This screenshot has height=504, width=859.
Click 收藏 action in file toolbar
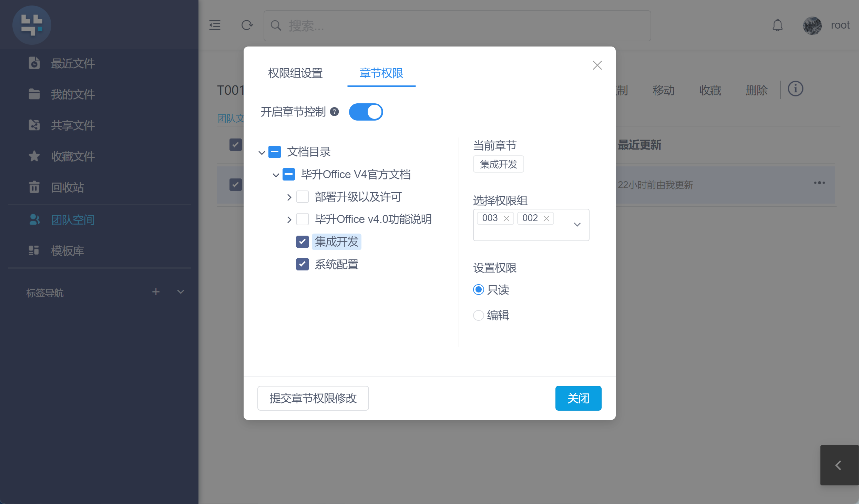pos(710,91)
